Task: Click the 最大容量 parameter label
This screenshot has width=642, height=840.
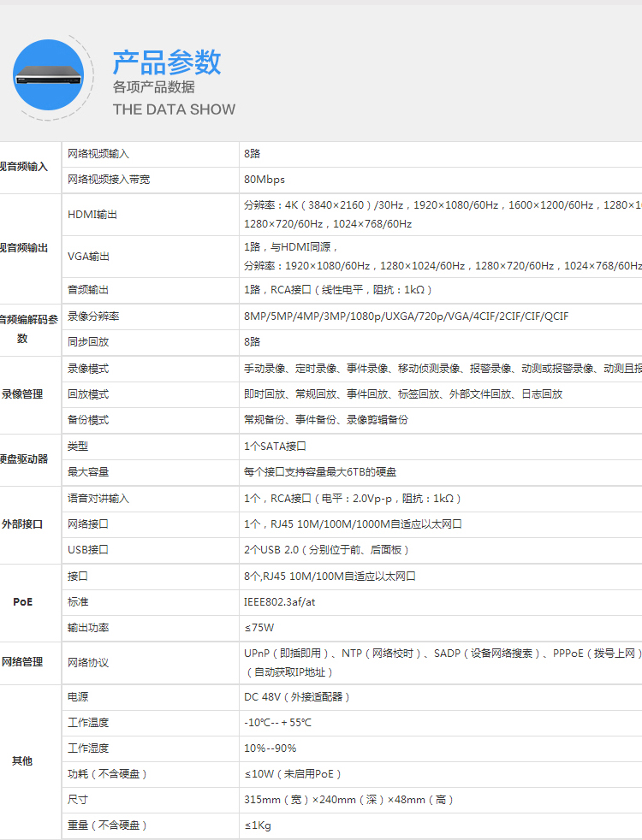Action: [x=88, y=472]
